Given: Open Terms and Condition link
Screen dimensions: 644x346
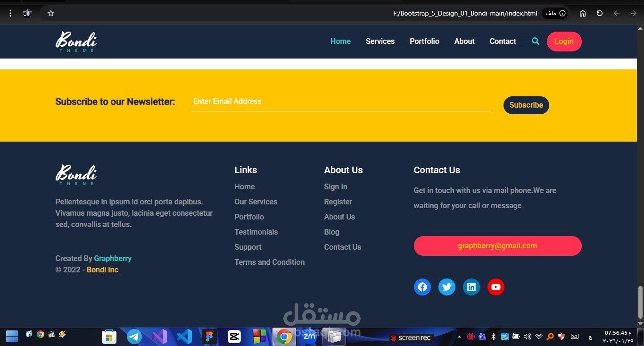Looking at the screenshot, I should (270, 262).
